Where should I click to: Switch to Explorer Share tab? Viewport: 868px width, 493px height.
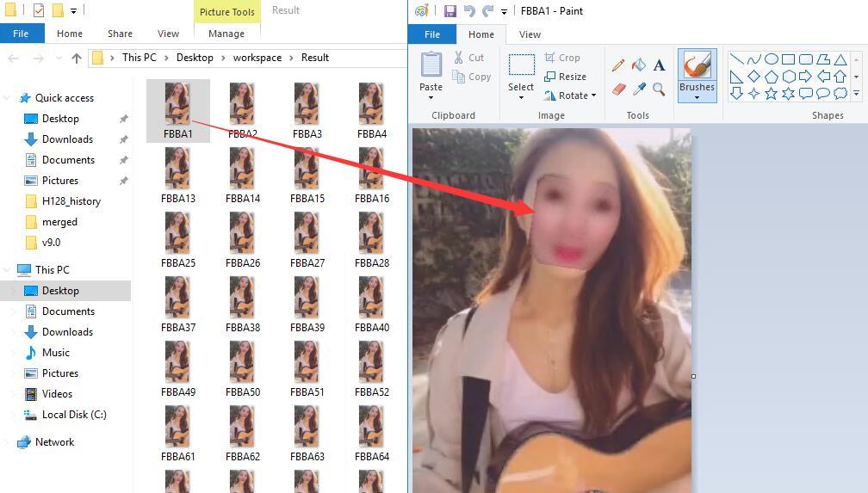coord(121,34)
